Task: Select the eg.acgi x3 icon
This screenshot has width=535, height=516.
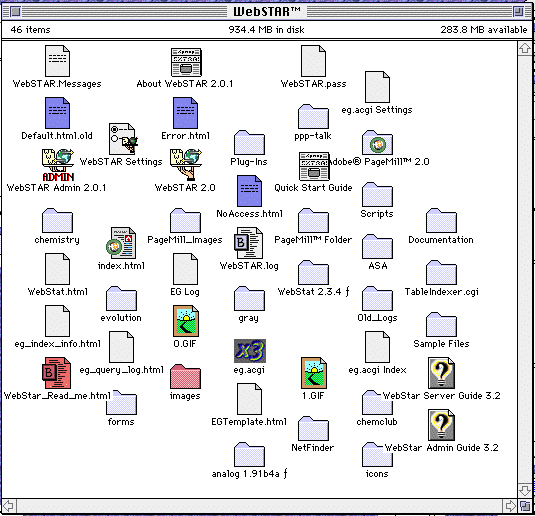Action: tap(250, 351)
